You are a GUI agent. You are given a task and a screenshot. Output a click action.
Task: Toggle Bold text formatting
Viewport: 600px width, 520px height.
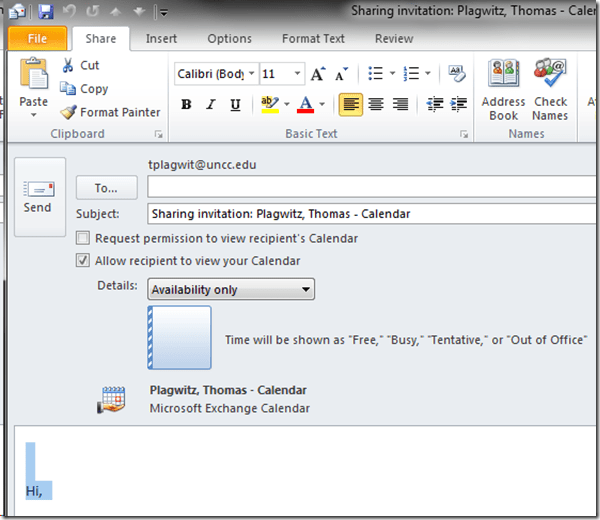tap(186, 105)
